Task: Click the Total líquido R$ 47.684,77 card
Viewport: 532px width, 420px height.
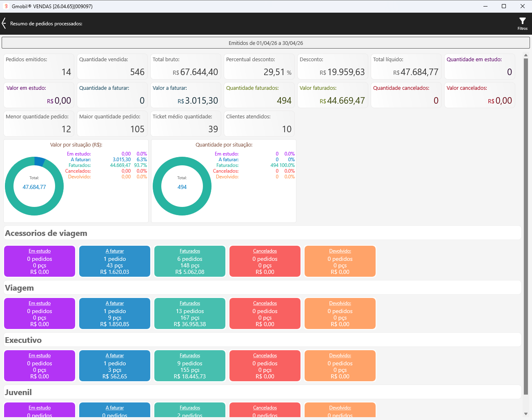Action: (x=406, y=67)
